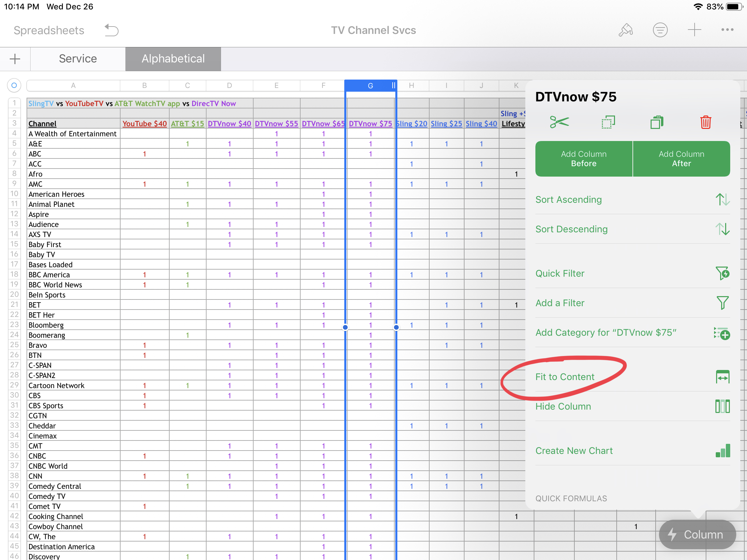The width and height of the screenshot is (747, 560).
Task: Tap the BBC World News cell
Action: (x=73, y=285)
